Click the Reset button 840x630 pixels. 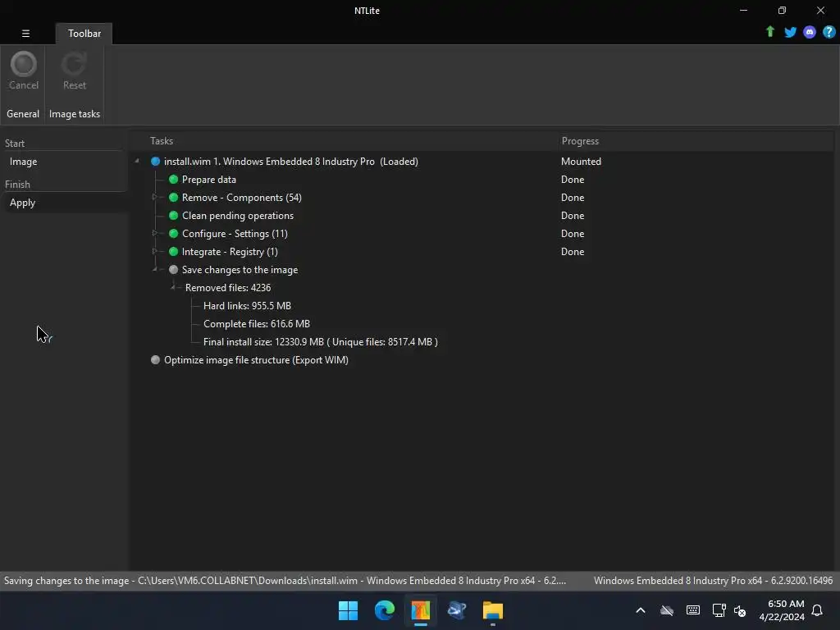tap(75, 71)
